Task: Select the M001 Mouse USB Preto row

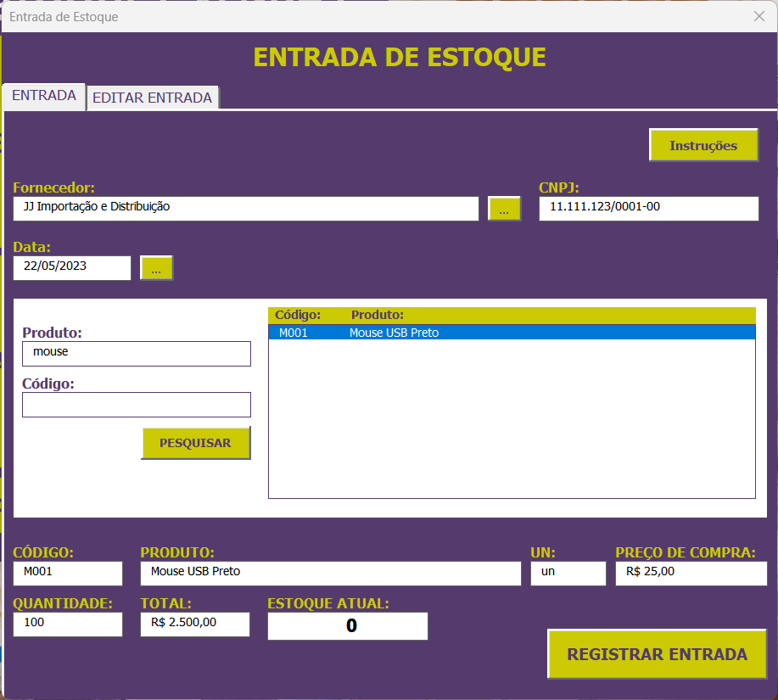Action: (512, 333)
